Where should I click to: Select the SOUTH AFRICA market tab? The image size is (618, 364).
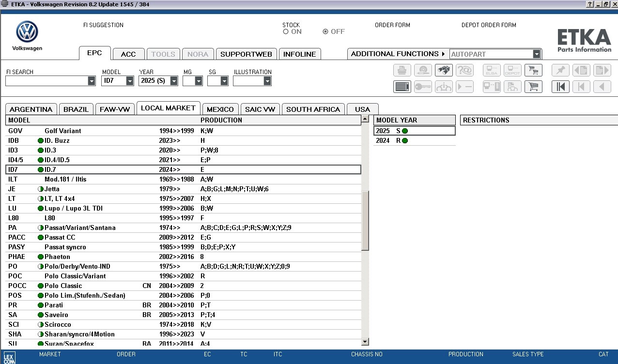313,109
